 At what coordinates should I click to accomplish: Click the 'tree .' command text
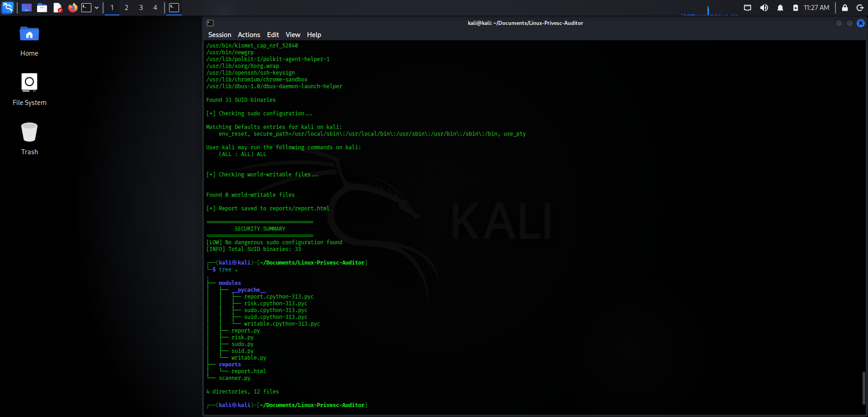point(228,270)
